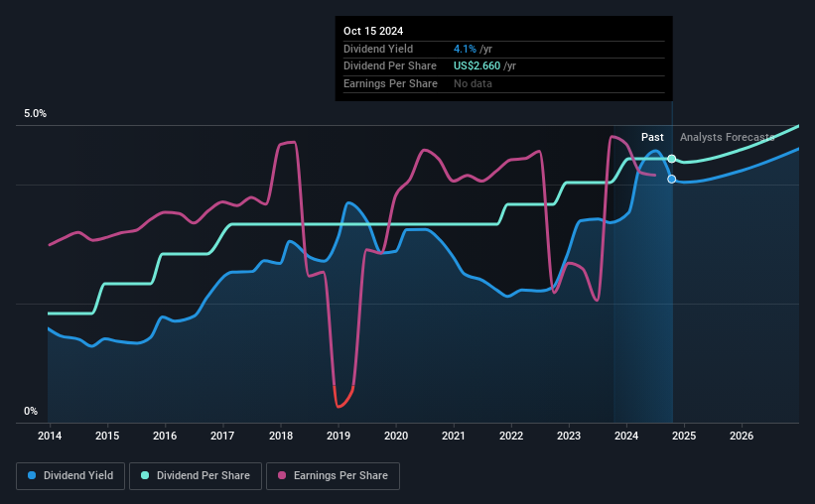The image size is (815, 504).
Task: Select the blue Dividend Yield data point marker
Action: click(671, 179)
